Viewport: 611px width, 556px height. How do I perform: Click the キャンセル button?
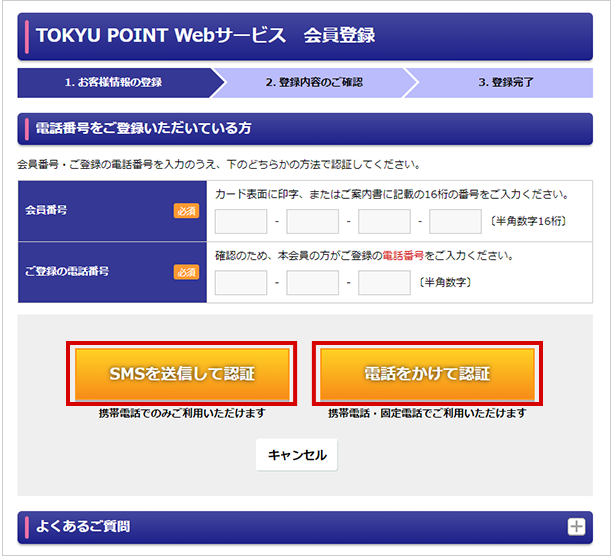click(297, 455)
